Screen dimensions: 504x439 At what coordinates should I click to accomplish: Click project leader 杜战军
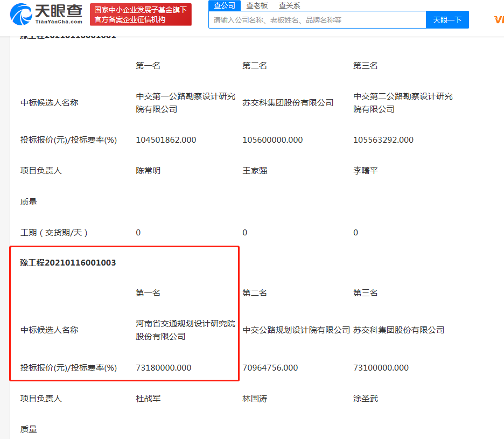148,399
